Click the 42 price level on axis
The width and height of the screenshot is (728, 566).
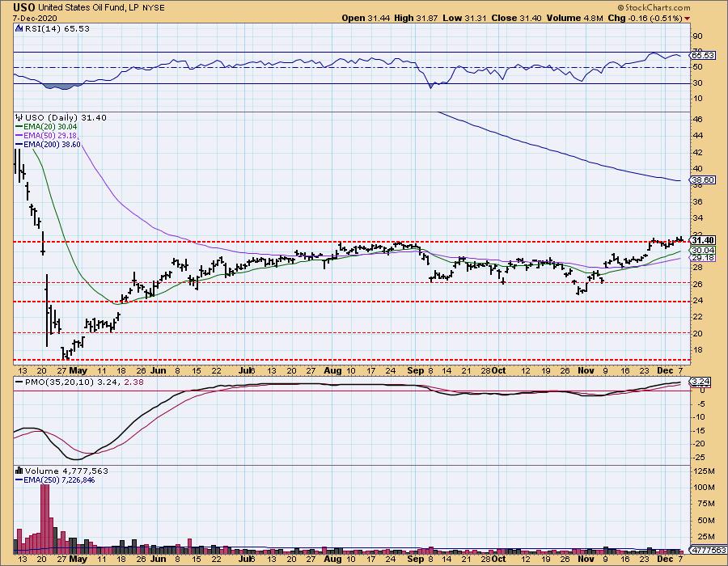click(x=698, y=152)
